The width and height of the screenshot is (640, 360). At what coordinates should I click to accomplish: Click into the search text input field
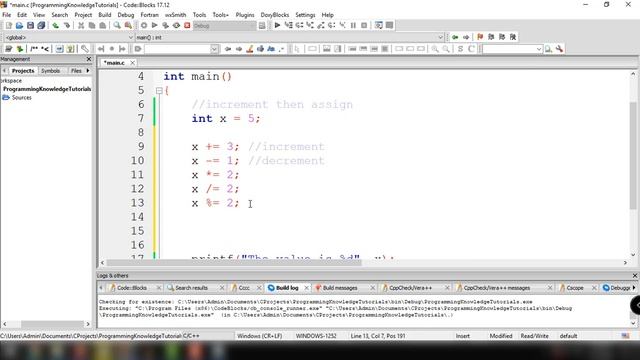178,49
